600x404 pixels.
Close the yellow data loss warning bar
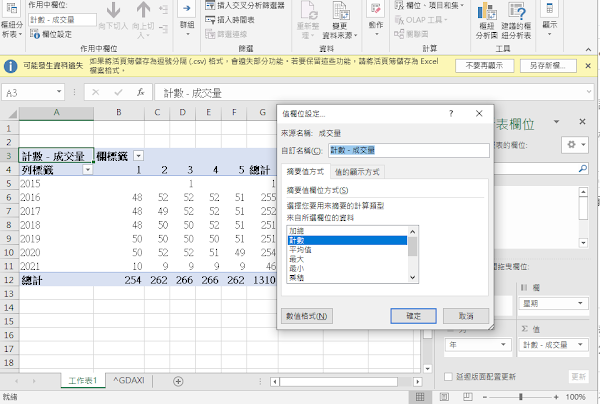(x=588, y=66)
